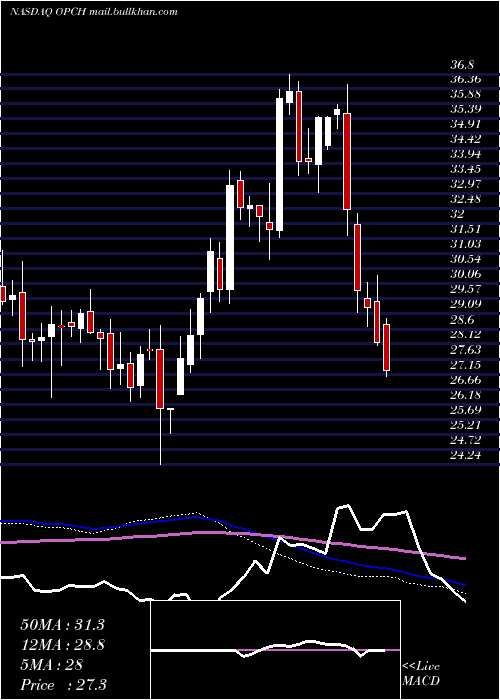Click the 35.88 price axis label
This screenshot has width=500, height=700.
tap(466, 95)
